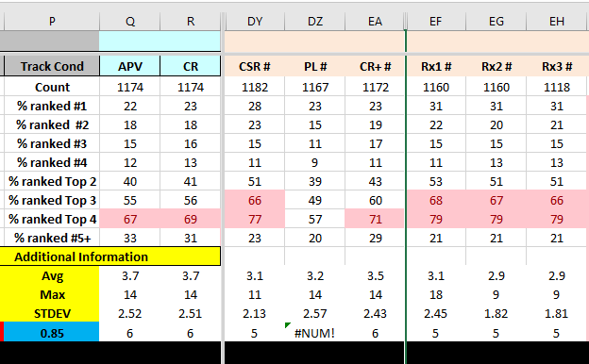Click Top 4 value 69 under CR

pyautogui.click(x=191, y=219)
